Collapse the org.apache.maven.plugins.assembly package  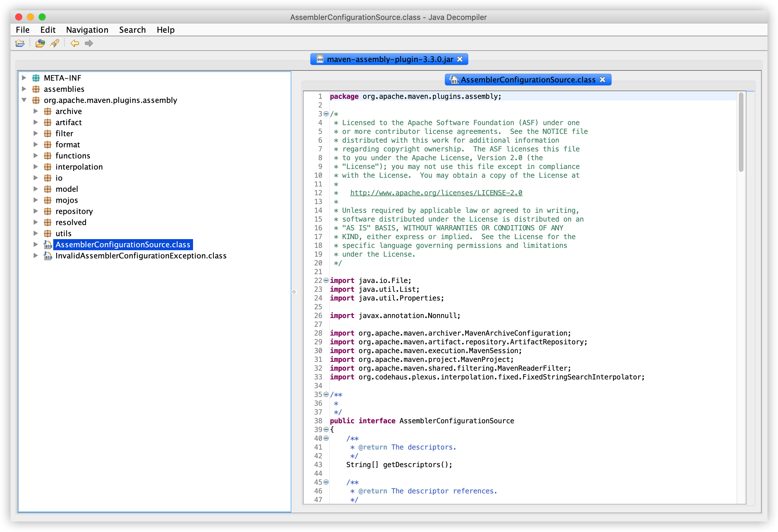[24, 100]
